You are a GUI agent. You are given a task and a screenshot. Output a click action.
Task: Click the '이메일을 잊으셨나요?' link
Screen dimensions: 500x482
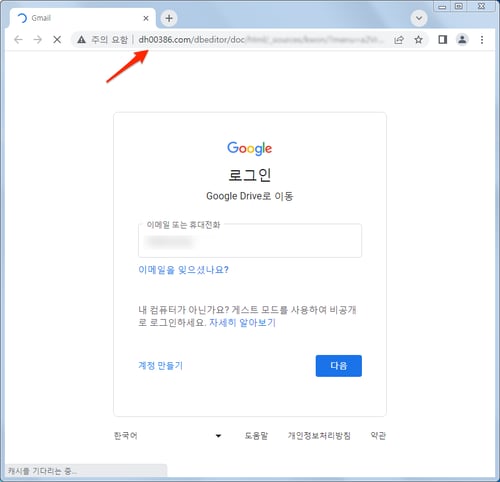click(184, 270)
